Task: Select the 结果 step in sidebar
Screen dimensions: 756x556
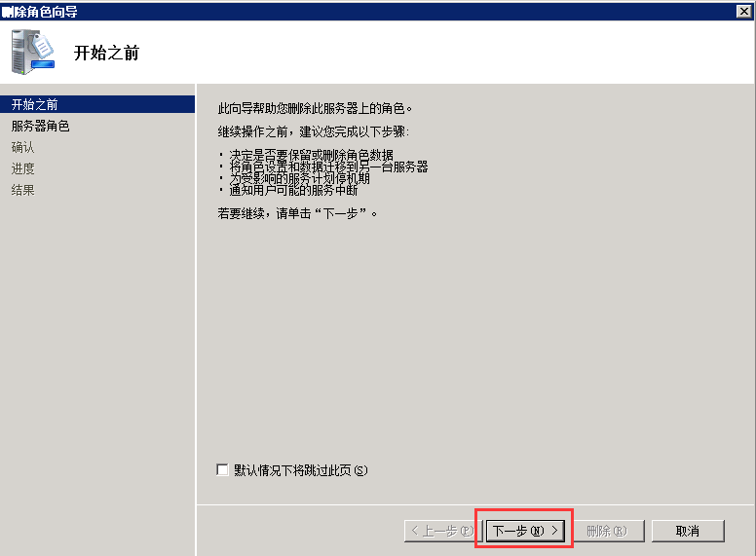Action: pos(22,190)
